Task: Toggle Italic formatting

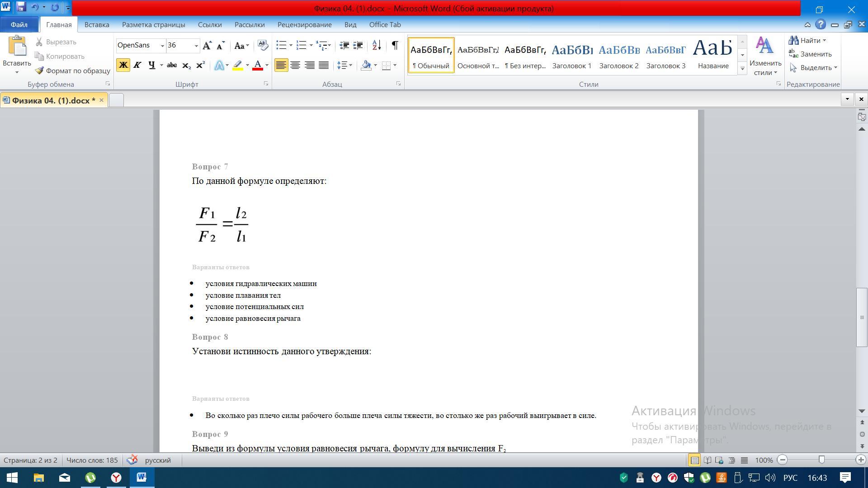Action: 137,65
